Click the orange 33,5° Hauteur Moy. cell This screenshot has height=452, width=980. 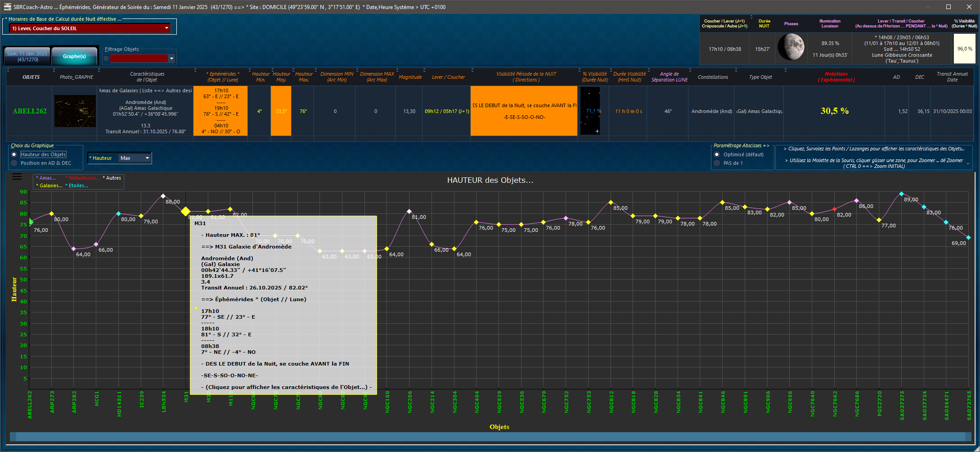(281, 111)
